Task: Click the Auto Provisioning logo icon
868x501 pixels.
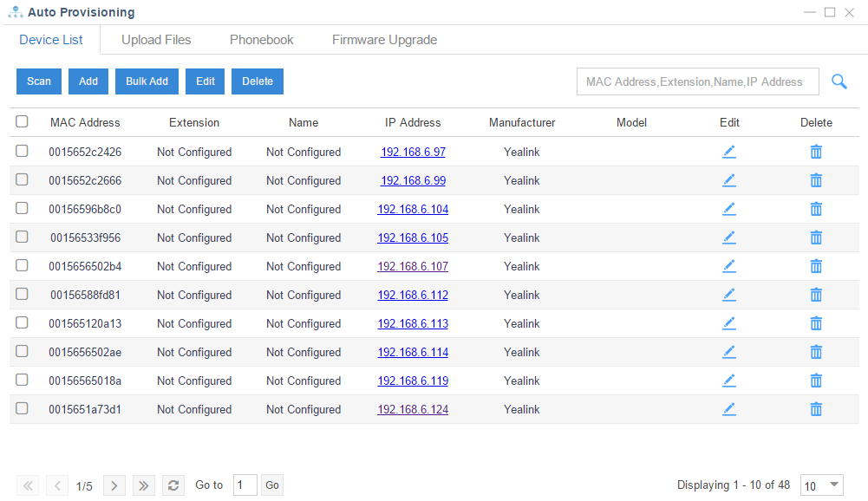Action: click(14, 11)
